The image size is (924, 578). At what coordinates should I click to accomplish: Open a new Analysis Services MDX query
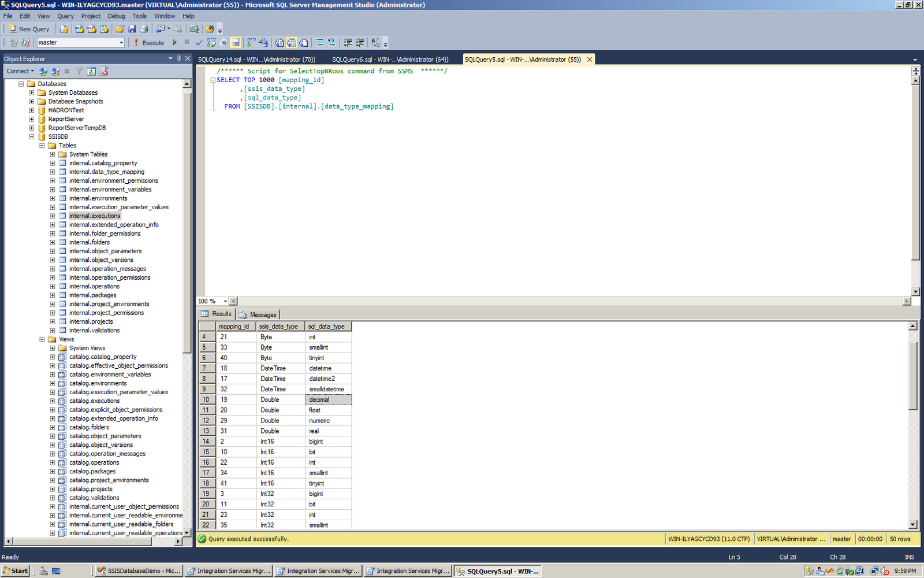click(x=80, y=29)
